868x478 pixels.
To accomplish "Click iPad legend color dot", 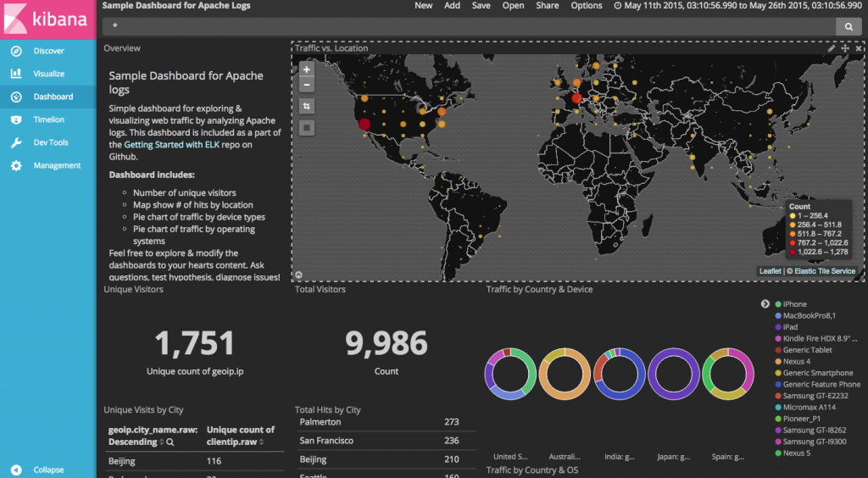I will pyautogui.click(x=778, y=327).
